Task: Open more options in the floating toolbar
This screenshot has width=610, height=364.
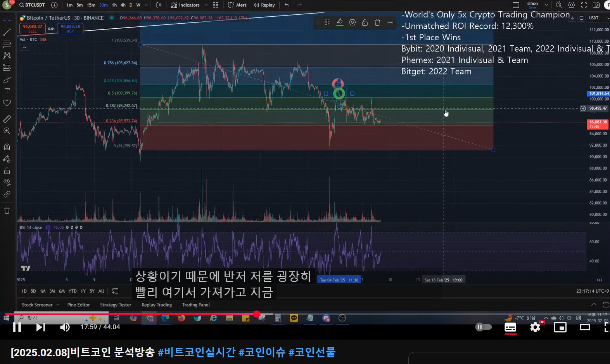Action: 390,22
